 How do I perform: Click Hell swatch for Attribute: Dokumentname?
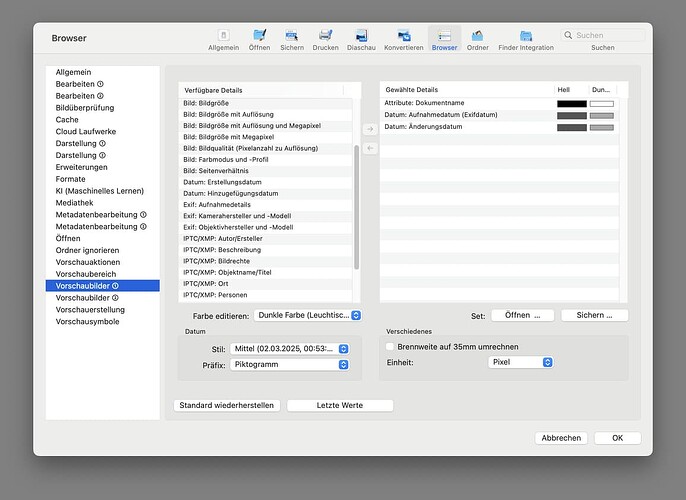[572, 104]
